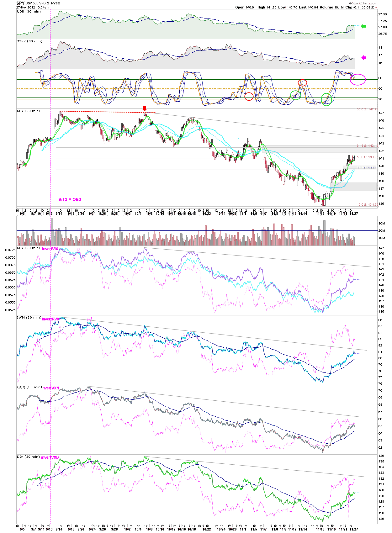Click the 61.8%: 142.46 Fibonacci label

point(367,146)
